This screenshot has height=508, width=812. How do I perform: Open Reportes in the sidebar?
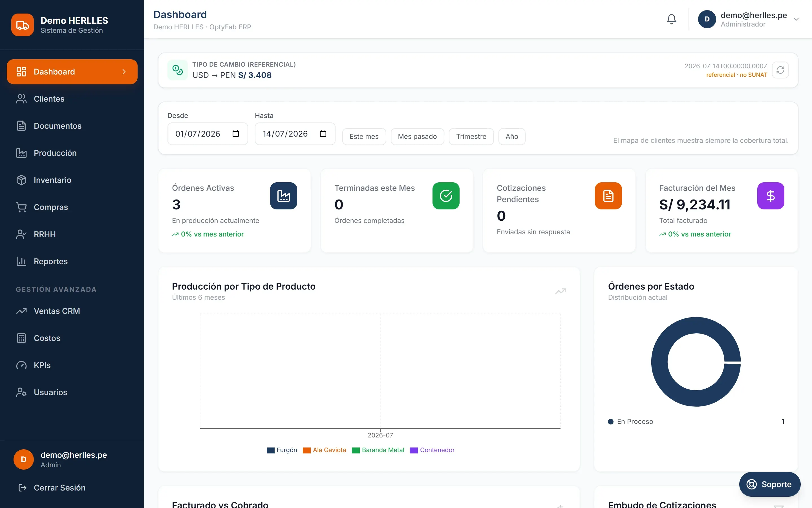[x=72, y=261]
